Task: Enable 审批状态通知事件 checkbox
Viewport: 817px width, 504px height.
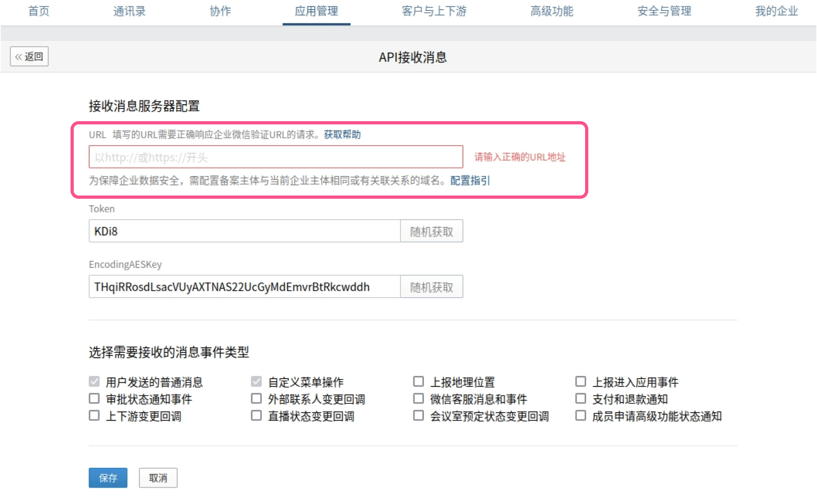Action: point(95,399)
